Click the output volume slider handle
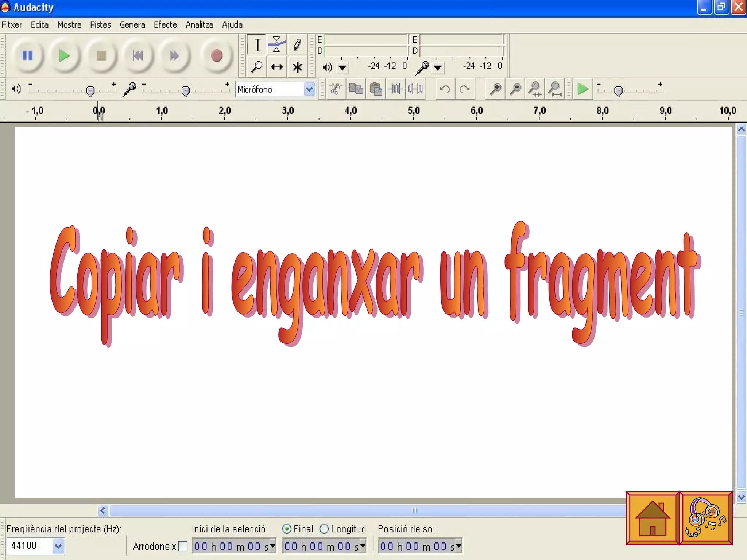Viewport: 747px width, 560px height. (x=90, y=90)
